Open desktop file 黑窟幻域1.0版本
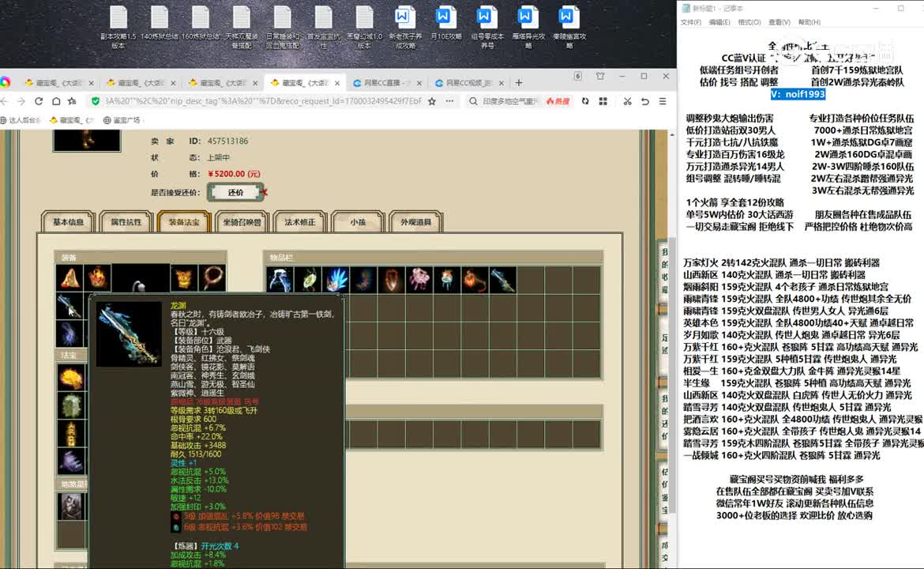 [364, 27]
